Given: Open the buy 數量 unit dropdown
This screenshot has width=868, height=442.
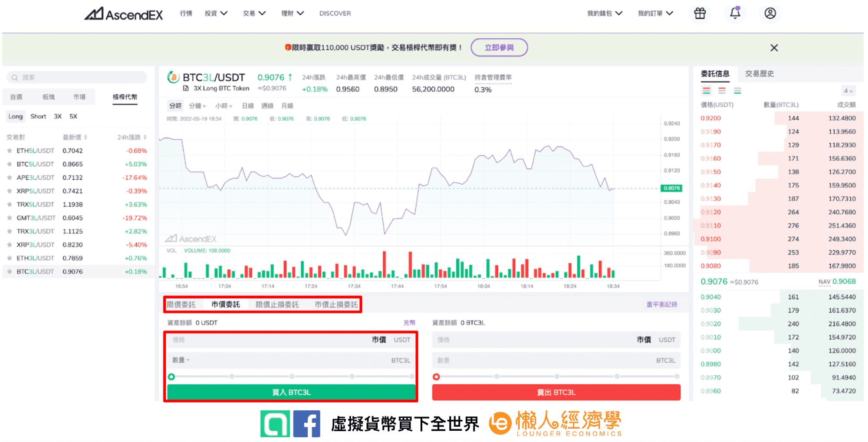Looking at the screenshot, I should [x=181, y=360].
